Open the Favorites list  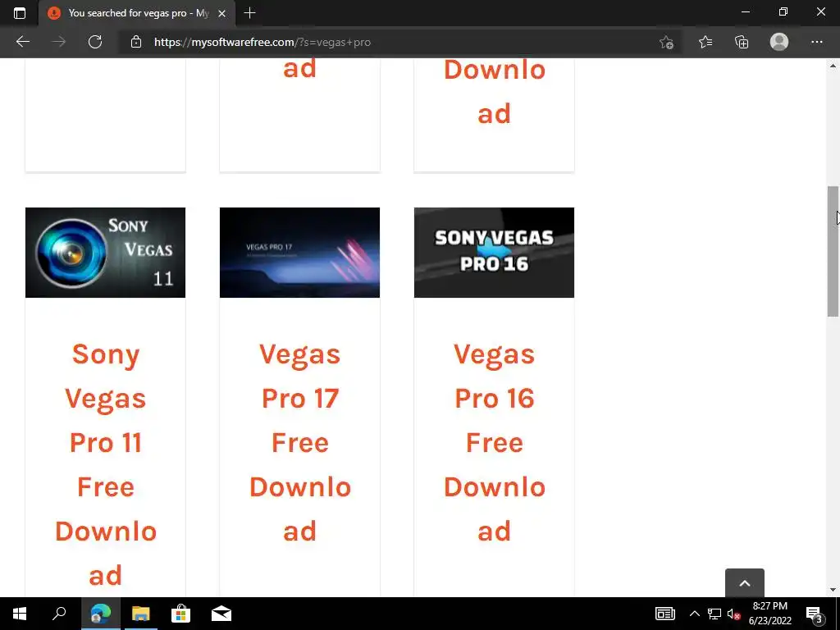(x=705, y=42)
